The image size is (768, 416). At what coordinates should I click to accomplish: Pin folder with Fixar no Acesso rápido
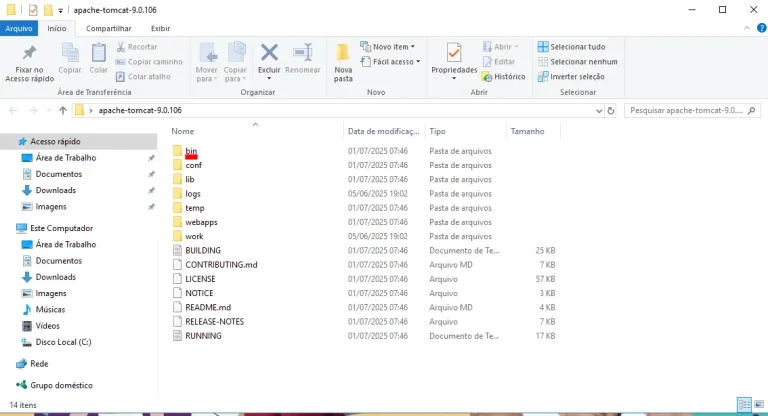pos(29,63)
